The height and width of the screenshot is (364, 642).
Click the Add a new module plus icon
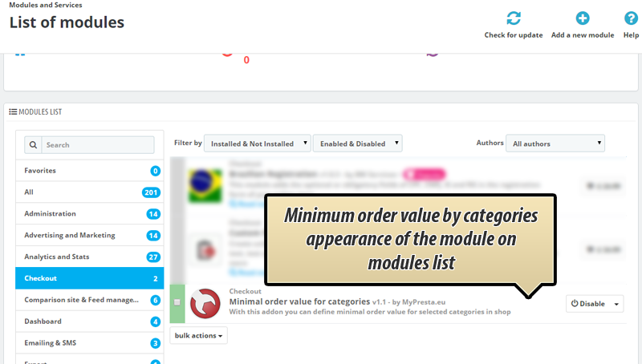coord(583,18)
